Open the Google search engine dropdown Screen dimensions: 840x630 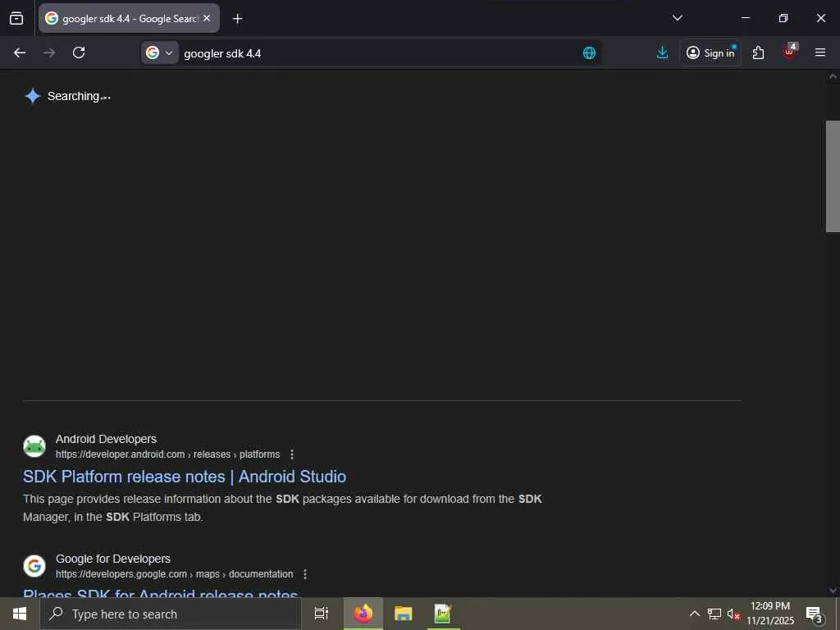click(x=160, y=53)
